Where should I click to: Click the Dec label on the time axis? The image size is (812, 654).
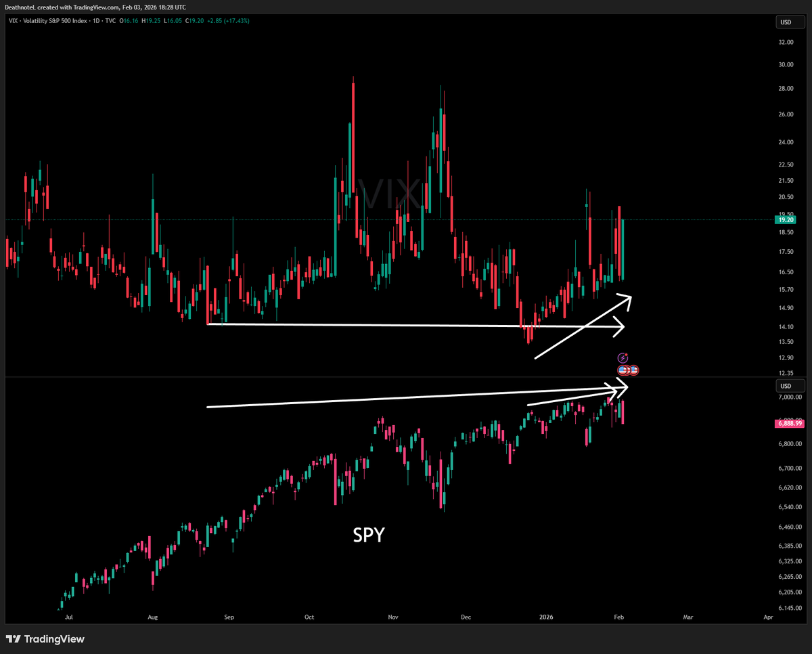[466, 617]
